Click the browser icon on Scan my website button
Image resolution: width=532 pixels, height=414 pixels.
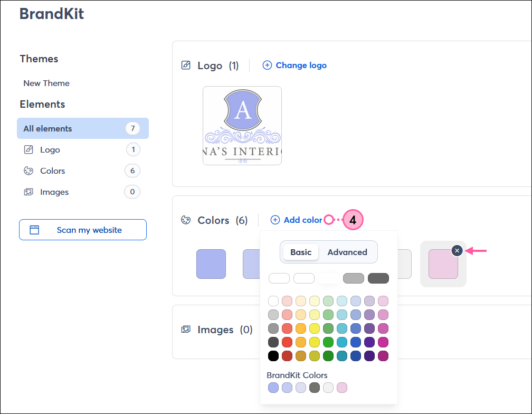tap(34, 229)
